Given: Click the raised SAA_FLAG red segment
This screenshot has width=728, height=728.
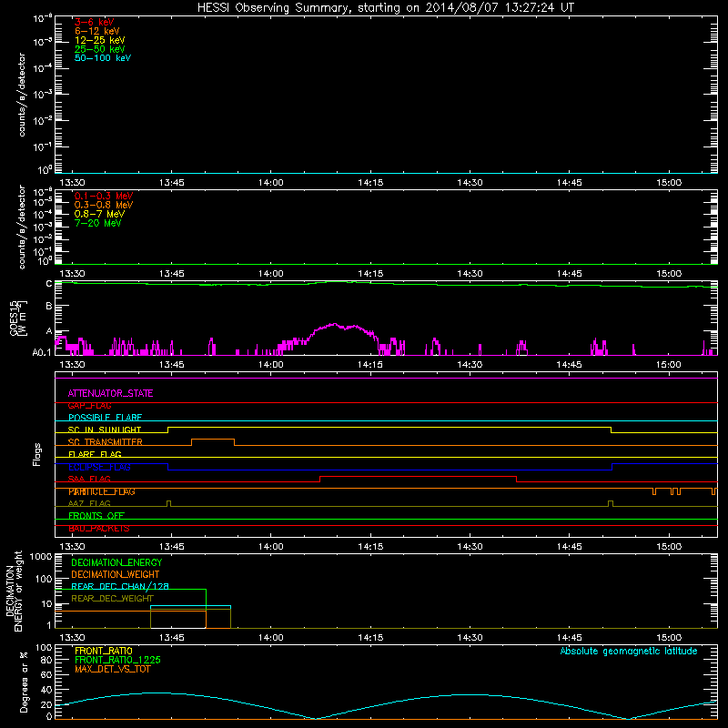Looking at the screenshot, I should (x=418, y=476).
